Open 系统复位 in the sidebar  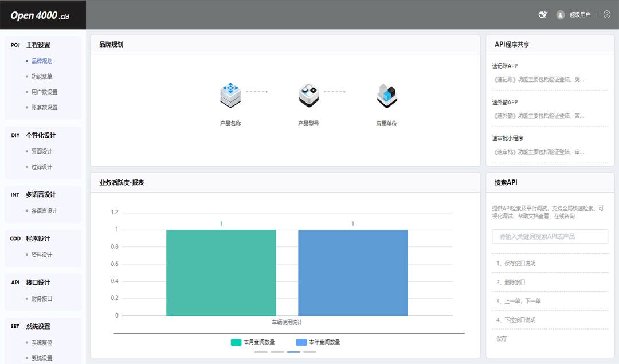[42, 343]
